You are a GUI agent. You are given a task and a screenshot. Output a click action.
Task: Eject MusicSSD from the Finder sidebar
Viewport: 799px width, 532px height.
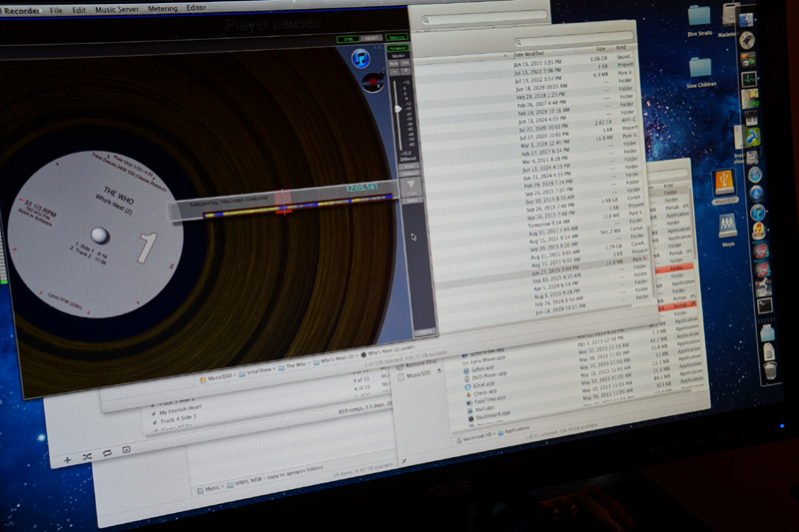click(439, 370)
